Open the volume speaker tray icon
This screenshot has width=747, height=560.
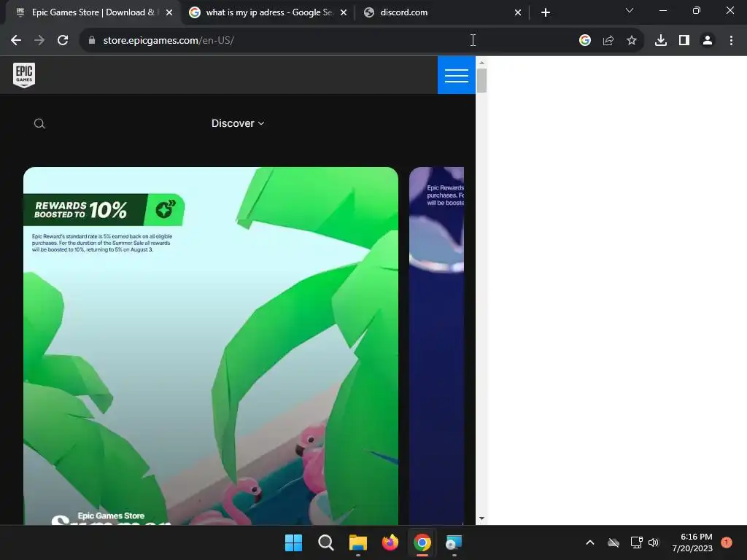click(x=654, y=542)
